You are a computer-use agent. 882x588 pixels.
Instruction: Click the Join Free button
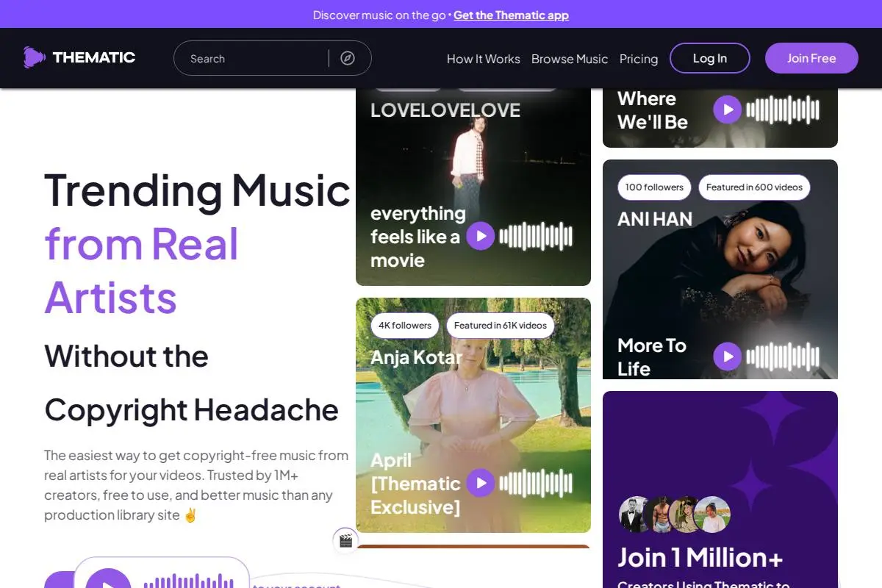[x=811, y=58]
